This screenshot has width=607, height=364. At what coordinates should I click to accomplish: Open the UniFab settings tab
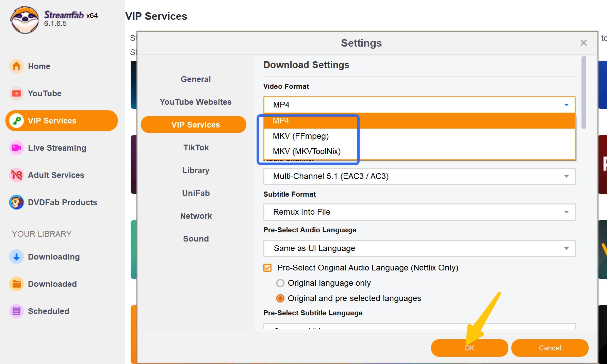pyautogui.click(x=196, y=193)
